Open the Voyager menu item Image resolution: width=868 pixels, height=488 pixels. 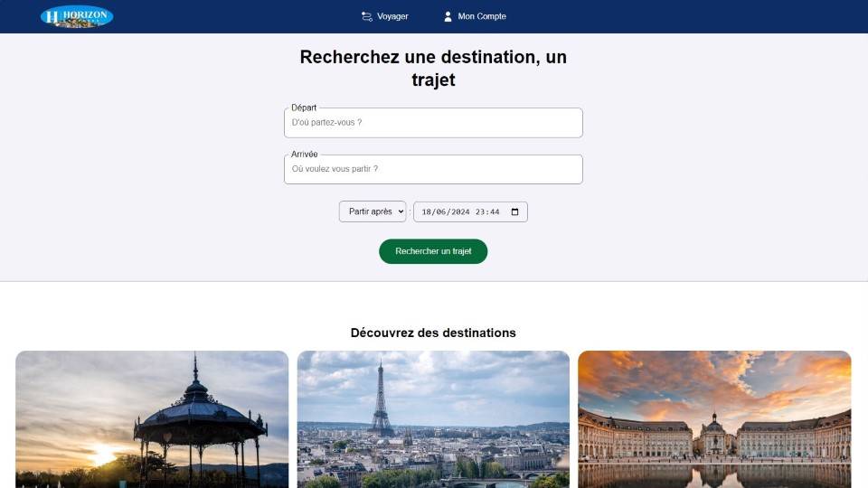pos(385,16)
